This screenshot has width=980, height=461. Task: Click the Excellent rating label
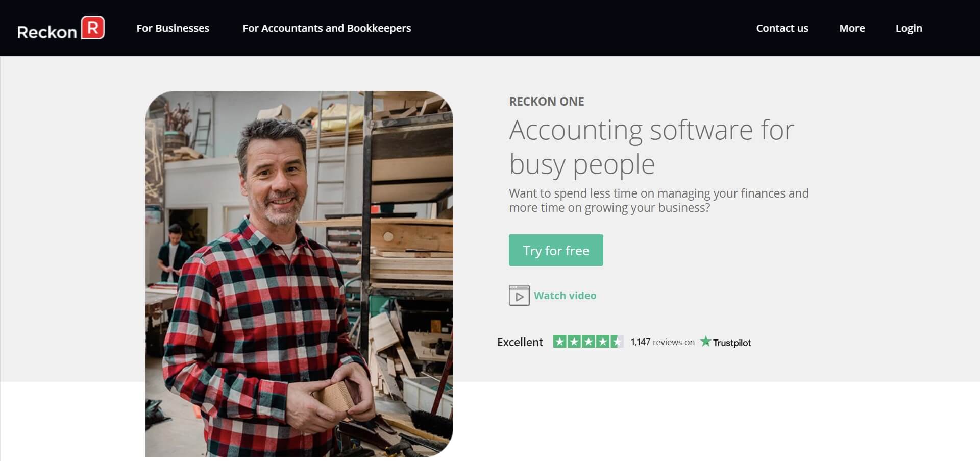coord(520,342)
